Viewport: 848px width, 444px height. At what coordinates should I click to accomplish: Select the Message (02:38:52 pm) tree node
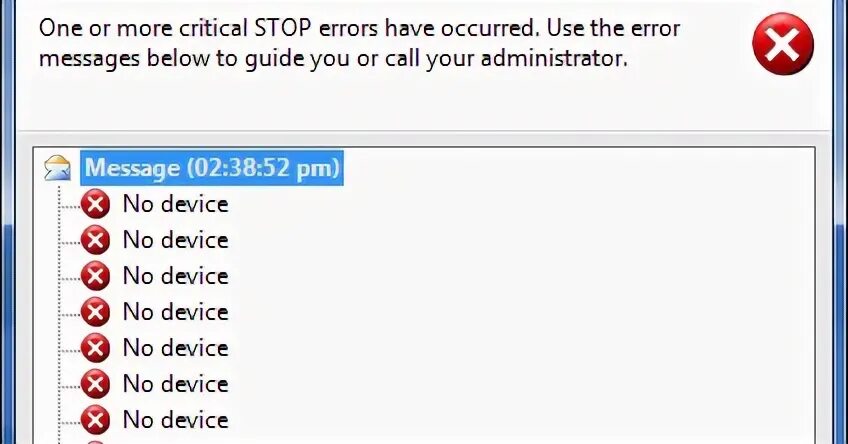[212, 168]
